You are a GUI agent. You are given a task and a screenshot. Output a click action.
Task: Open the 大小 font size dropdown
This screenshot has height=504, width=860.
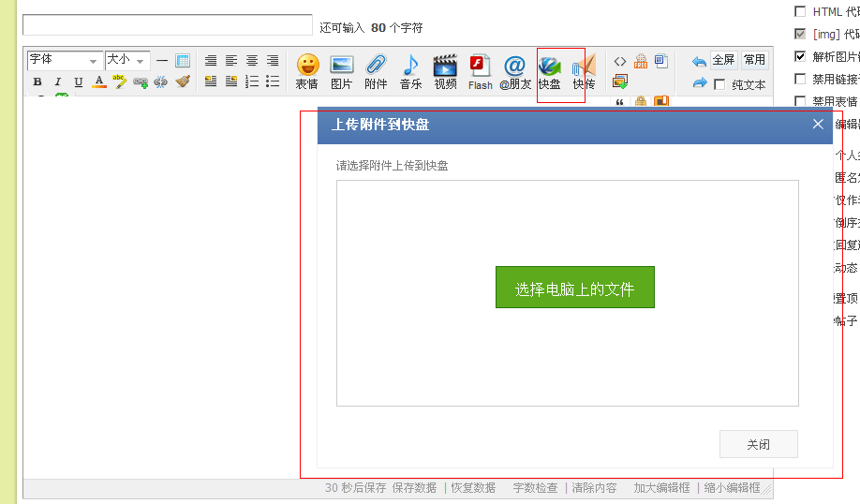(127, 60)
